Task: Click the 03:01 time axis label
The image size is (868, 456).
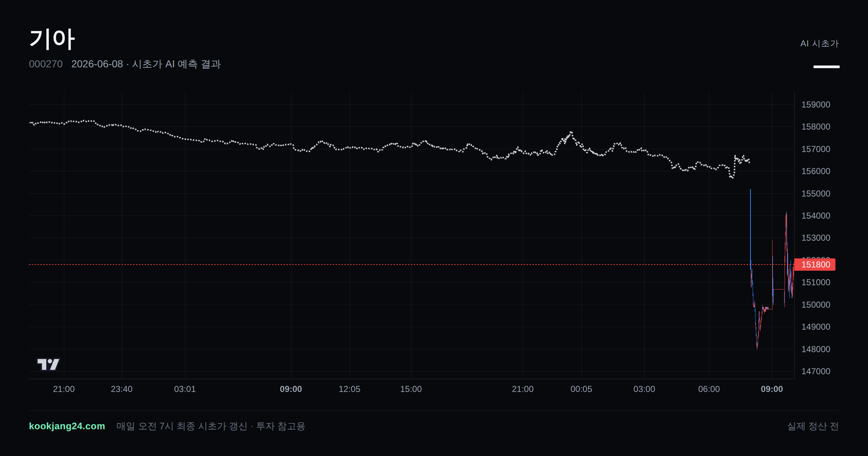Action: (185, 389)
